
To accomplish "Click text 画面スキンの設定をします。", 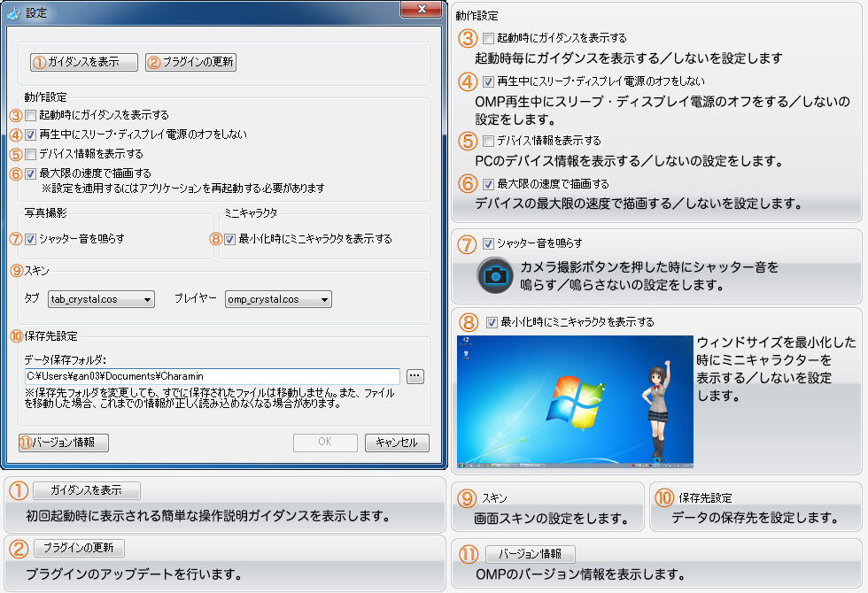I will 552,519.
